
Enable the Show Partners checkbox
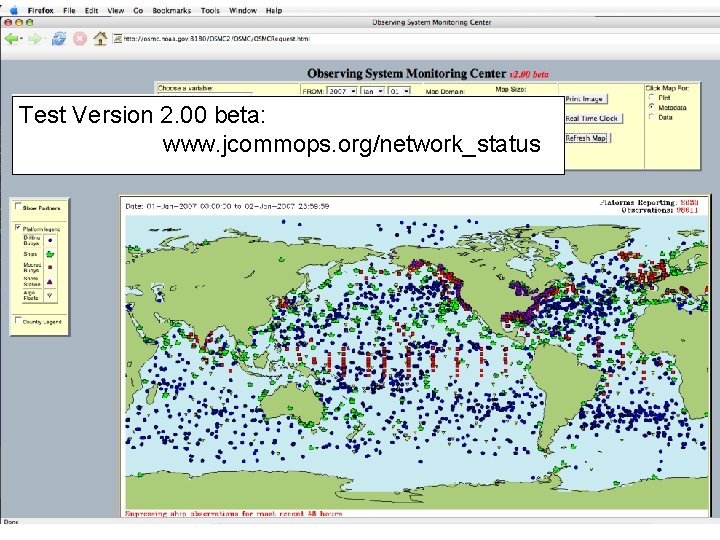(x=18, y=206)
